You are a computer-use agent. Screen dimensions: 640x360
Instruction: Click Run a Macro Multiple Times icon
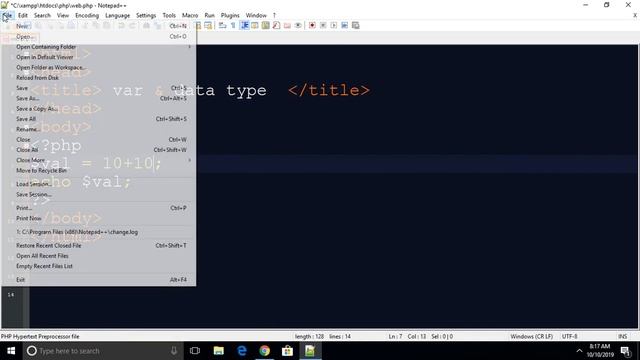[x=344, y=25]
